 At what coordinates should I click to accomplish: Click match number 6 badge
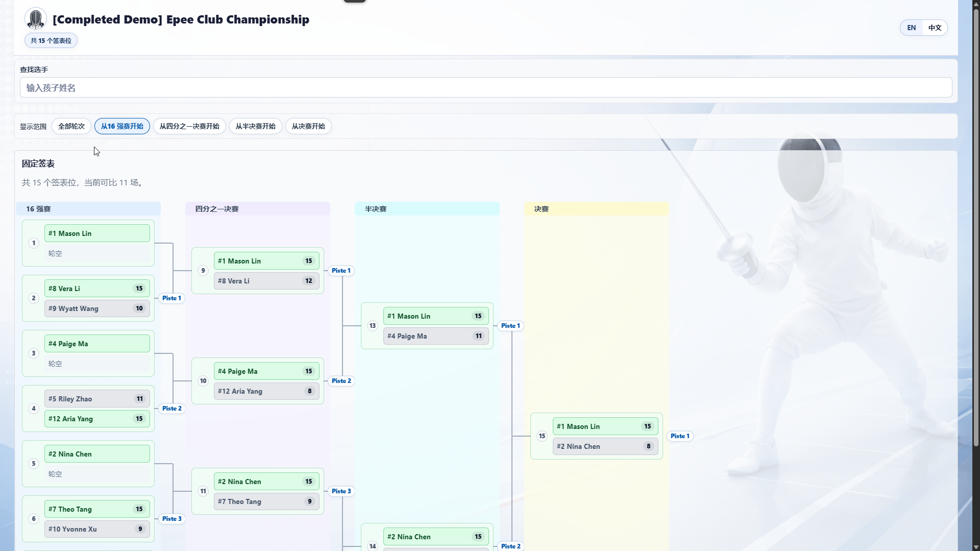[34, 519]
